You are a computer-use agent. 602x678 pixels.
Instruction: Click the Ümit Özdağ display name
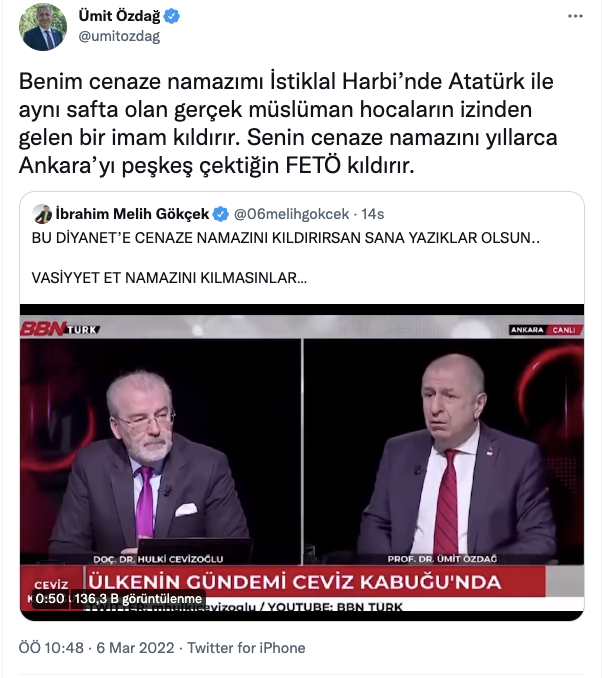coord(119,16)
